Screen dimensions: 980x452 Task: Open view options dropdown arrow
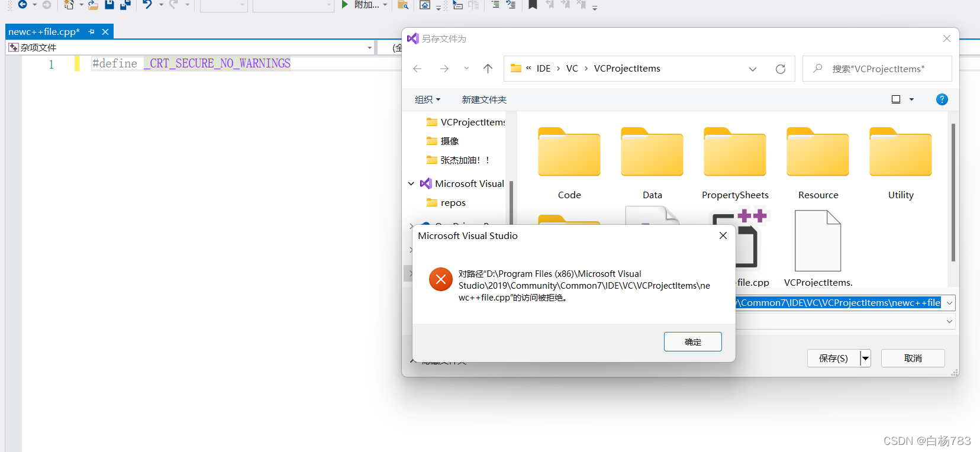911,99
